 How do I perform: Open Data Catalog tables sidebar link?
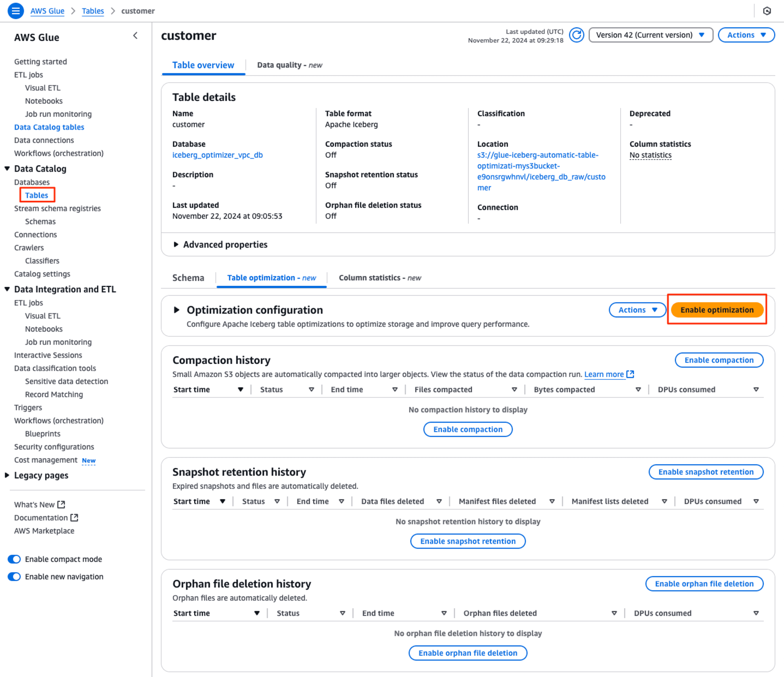[x=49, y=127]
